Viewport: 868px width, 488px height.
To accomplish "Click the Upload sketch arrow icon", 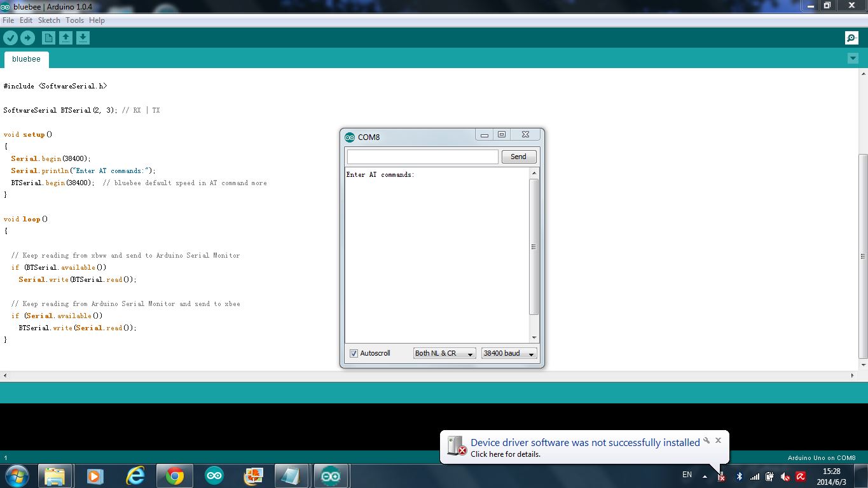I will (27, 38).
